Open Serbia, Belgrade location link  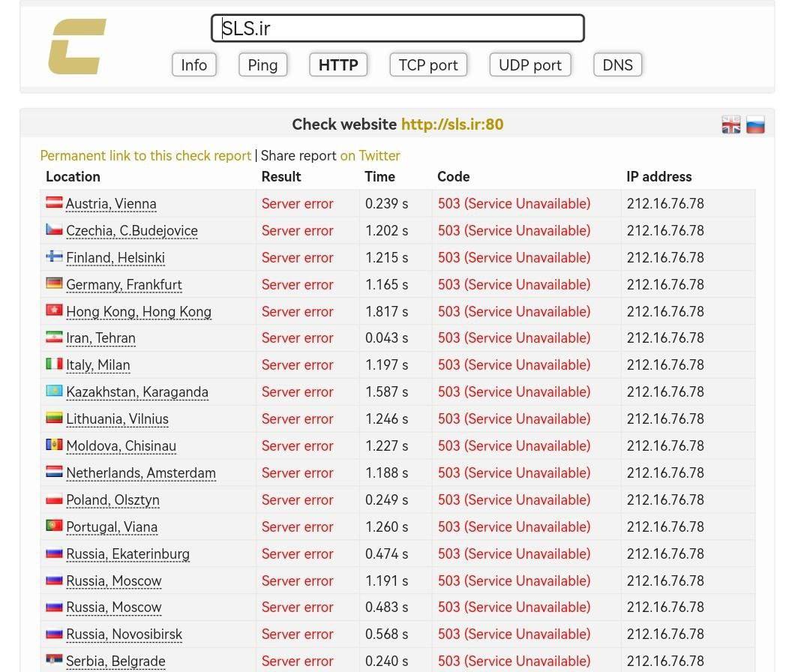115,661
